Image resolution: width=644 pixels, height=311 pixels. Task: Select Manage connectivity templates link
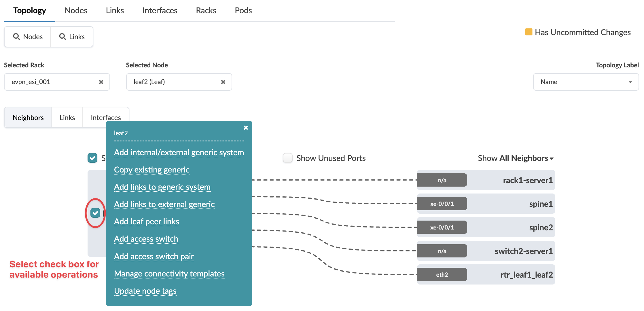[x=169, y=274]
